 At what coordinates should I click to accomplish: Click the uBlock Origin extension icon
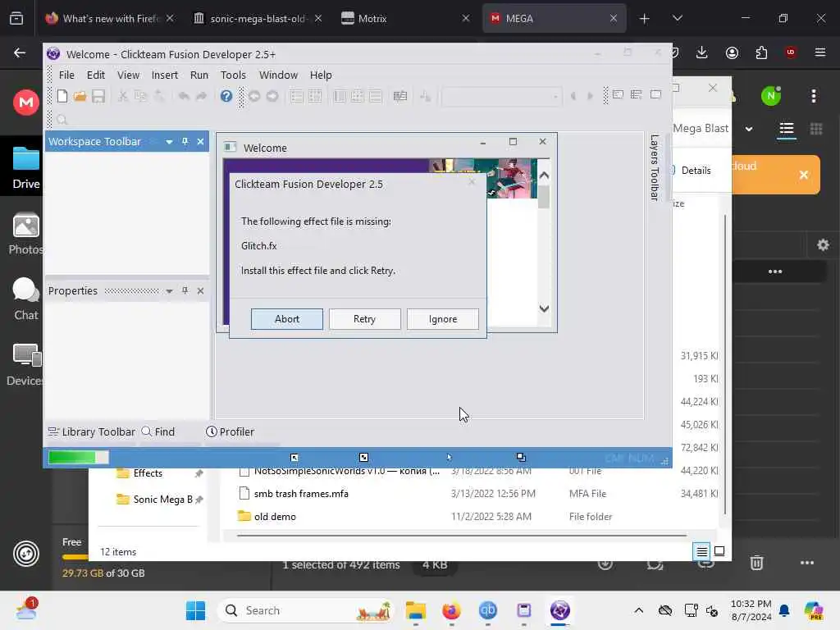790,52
